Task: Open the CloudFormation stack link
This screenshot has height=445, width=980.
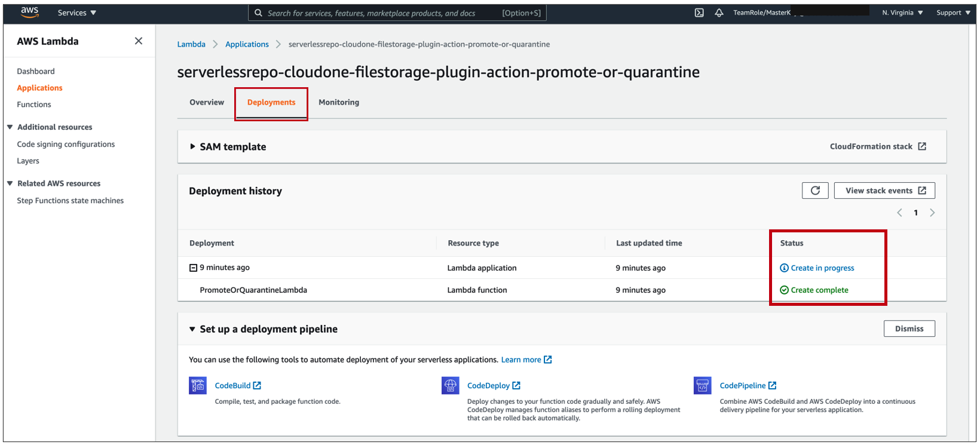Action: click(878, 146)
